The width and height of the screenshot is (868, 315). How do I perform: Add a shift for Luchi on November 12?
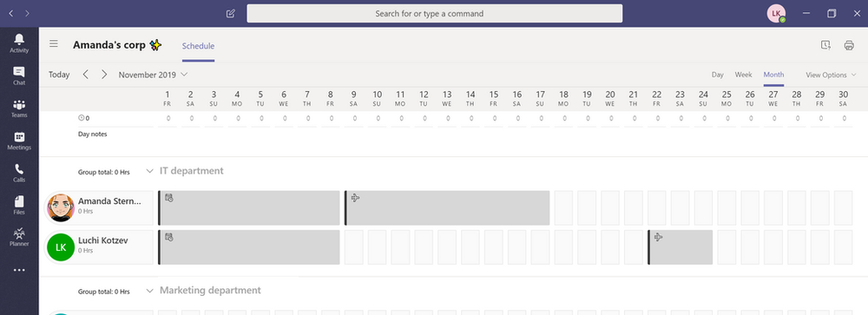[424, 247]
